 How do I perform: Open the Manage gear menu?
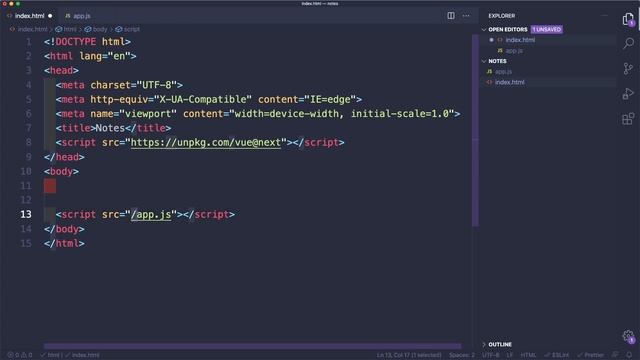(x=628, y=336)
